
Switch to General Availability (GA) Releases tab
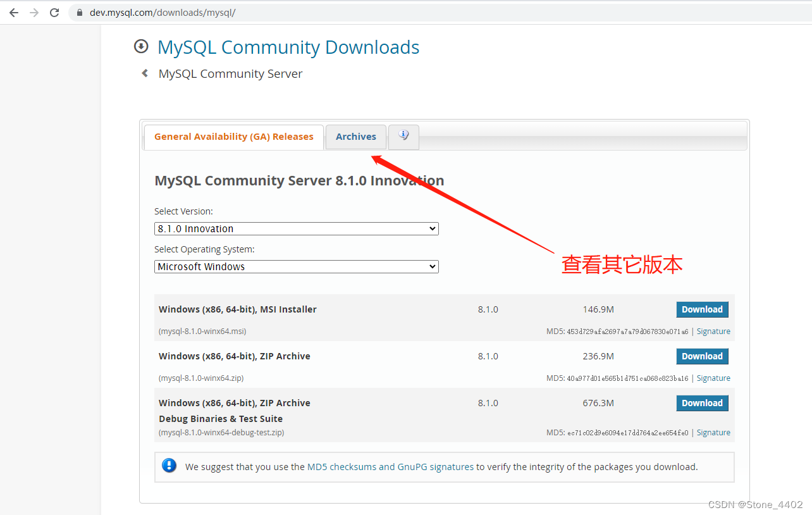(x=234, y=137)
